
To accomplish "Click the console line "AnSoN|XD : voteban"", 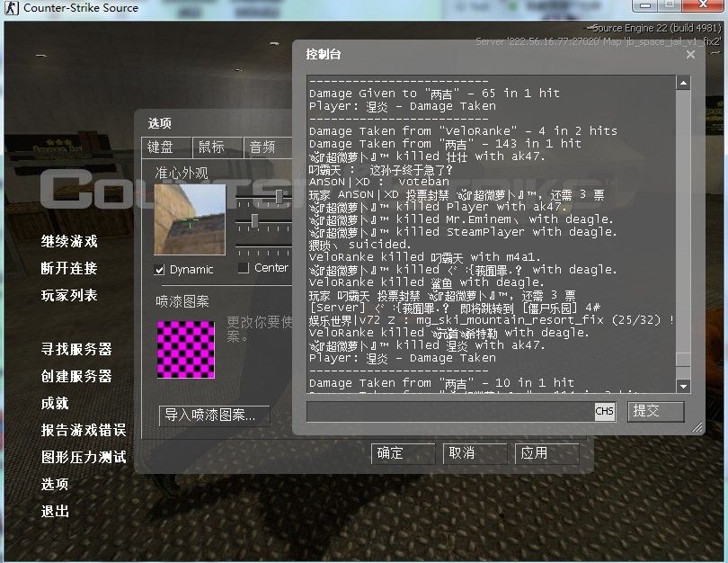I will pos(379,182).
